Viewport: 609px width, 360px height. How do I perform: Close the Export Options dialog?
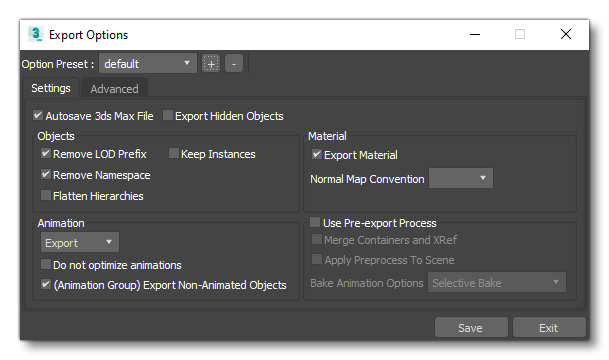566,34
